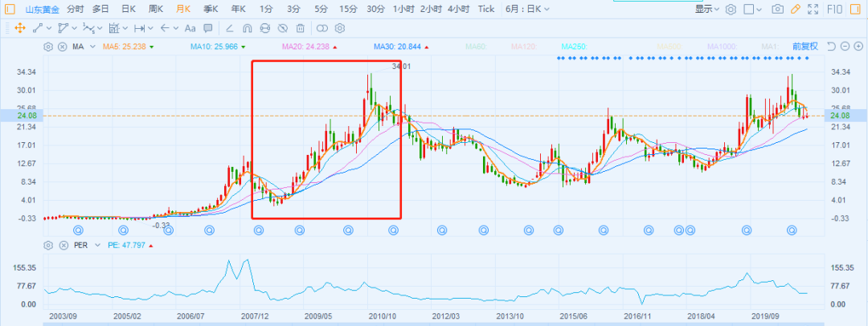This screenshot has width=868, height=326.
Task: Toggle the left sidebar panel icon
Action: click(x=10, y=9)
